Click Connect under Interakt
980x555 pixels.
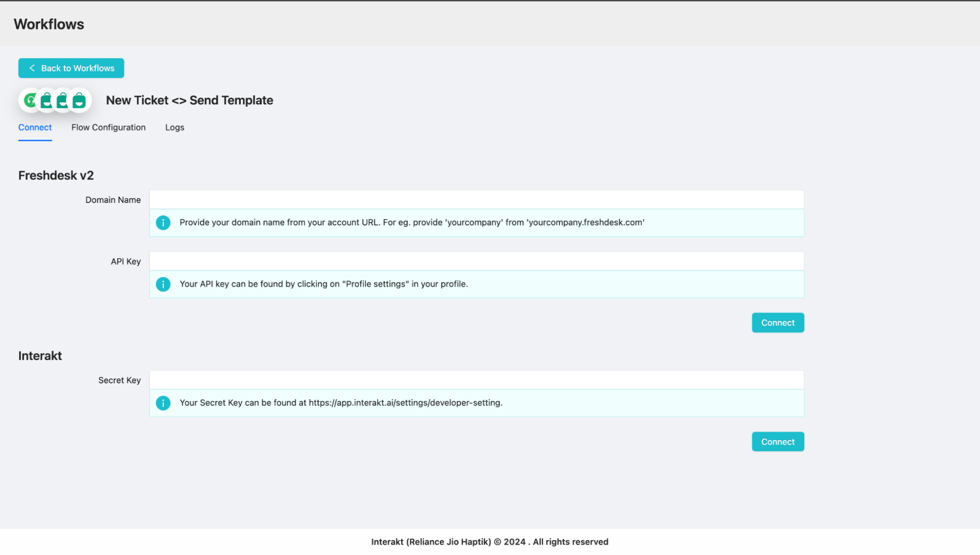coord(778,441)
